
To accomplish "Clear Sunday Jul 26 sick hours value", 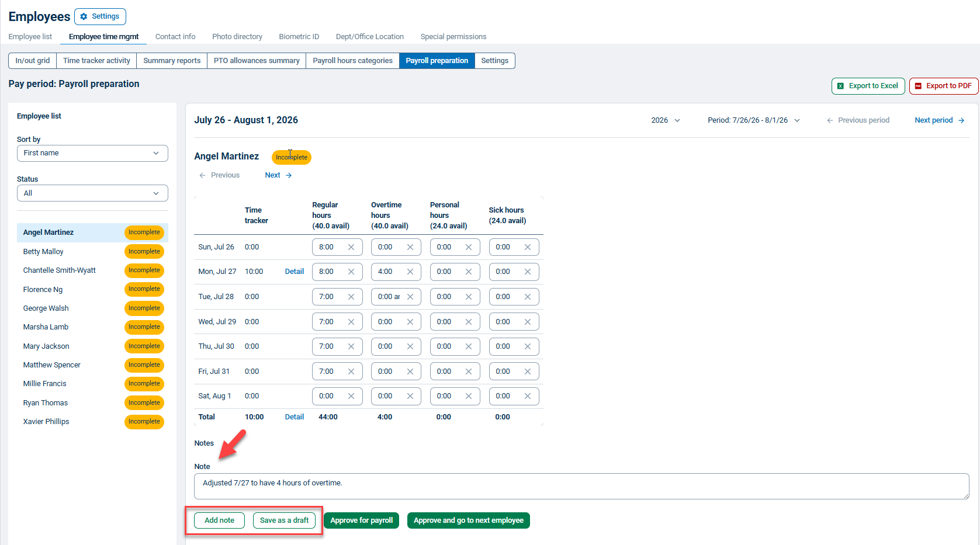I will tap(528, 247).
